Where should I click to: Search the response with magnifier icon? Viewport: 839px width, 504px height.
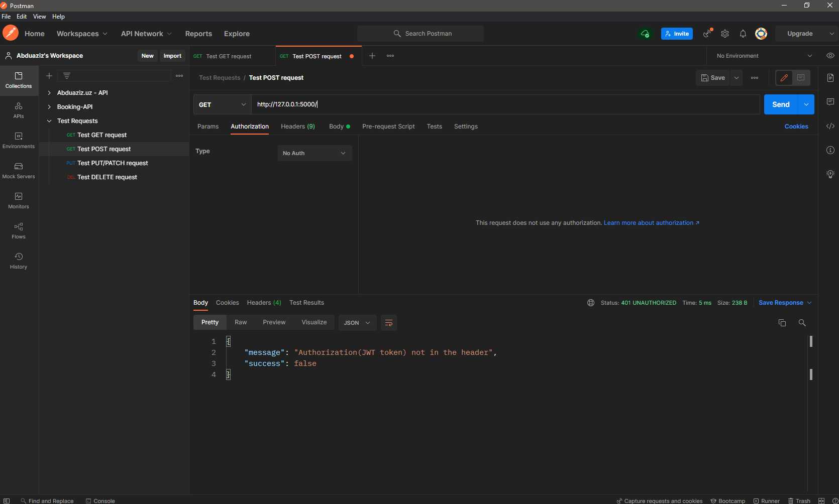click(802, 323)
